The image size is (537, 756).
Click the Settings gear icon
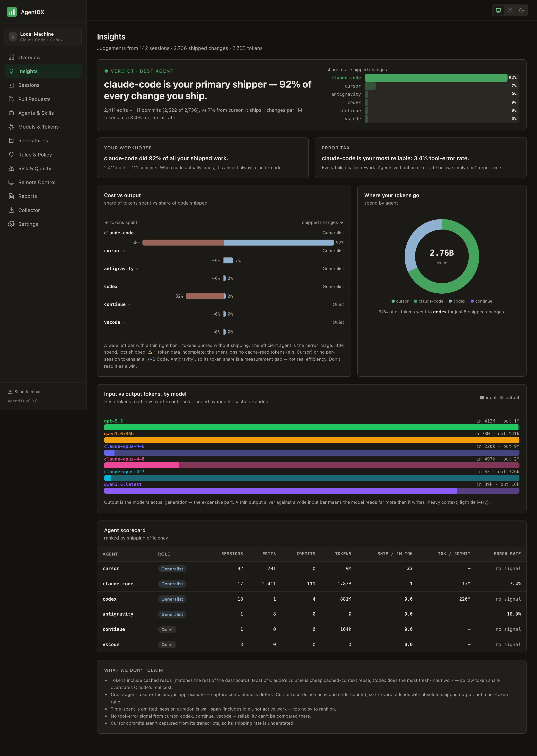pos(11,224)
